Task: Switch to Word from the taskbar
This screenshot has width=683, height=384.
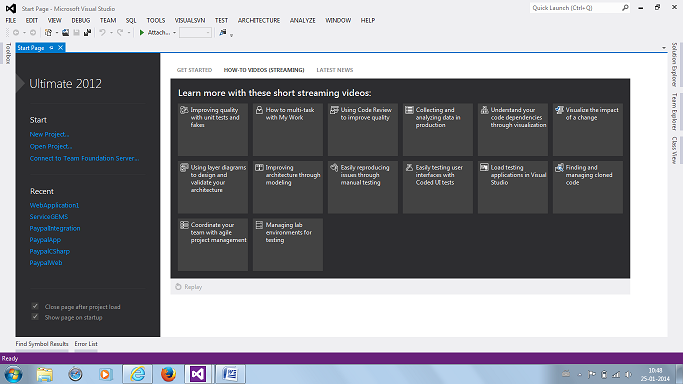Action: point(230,374)
